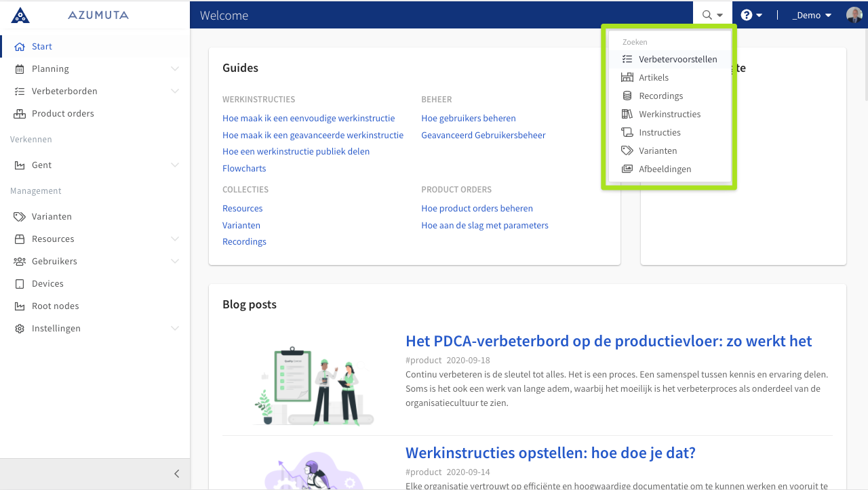Open 'Hoe product orders beheren' guide
The width and height of the screenshot is (868, 490).
click(x=477, y=209)
